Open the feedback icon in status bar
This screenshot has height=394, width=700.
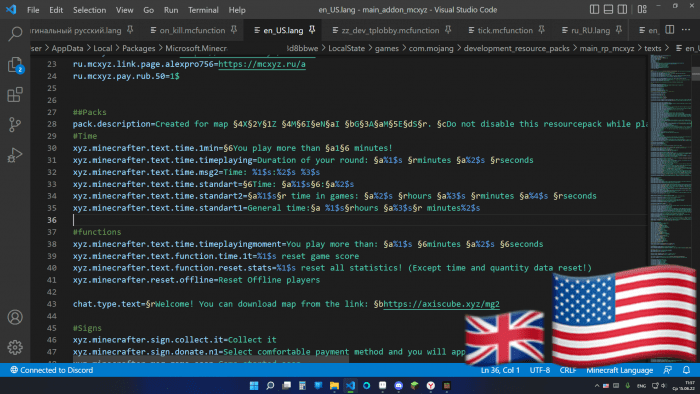pos(667,370)
